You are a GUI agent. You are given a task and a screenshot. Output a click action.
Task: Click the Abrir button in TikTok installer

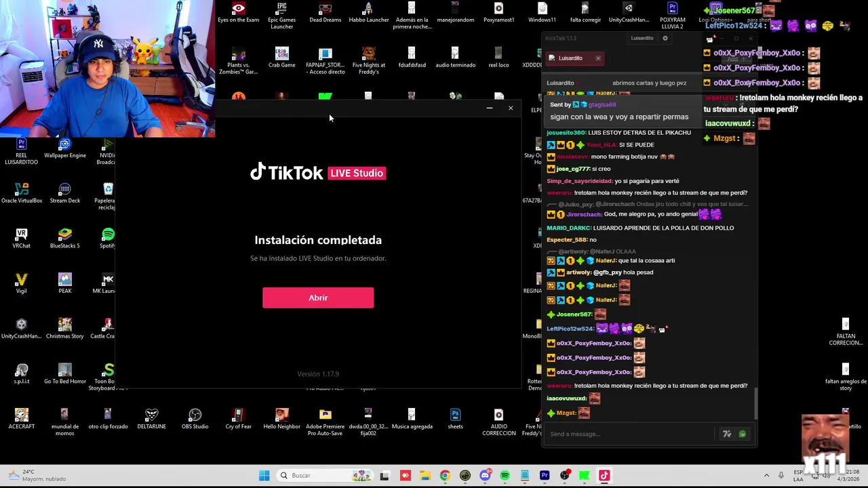pyautogui.click(x=318, y=298)
